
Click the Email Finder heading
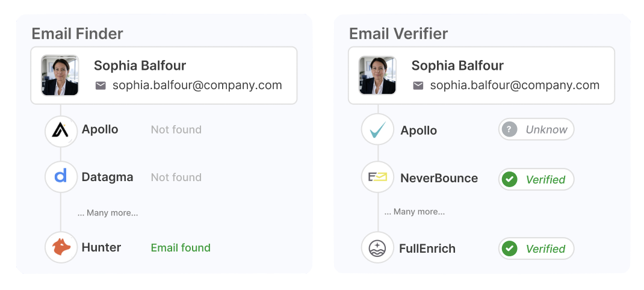[77, 33]
